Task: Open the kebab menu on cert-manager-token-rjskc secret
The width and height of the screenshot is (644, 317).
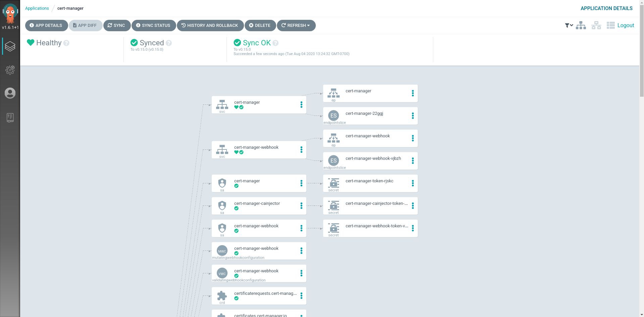Action: click(412, 183)
